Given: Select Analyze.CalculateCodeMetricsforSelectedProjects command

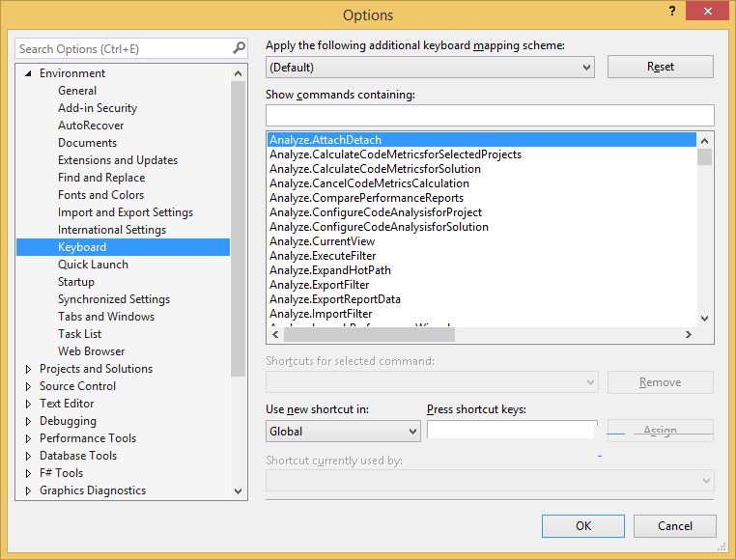Looking at the screenshot, I should [x=395, y=154].
